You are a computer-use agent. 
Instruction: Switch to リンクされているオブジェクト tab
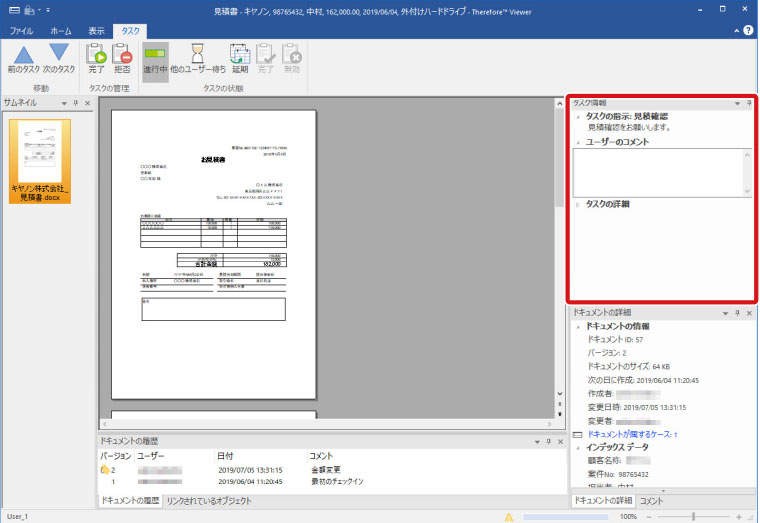tap(208, 500)
